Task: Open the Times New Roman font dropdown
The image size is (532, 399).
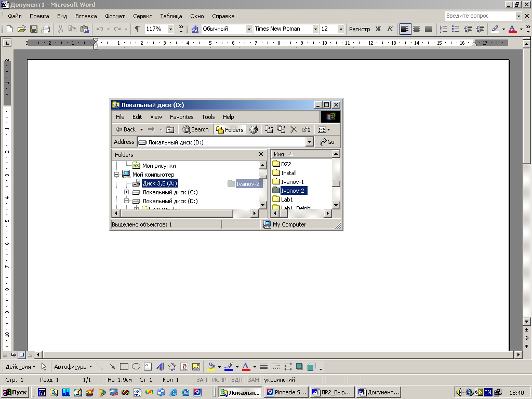Action: (315, 29)
